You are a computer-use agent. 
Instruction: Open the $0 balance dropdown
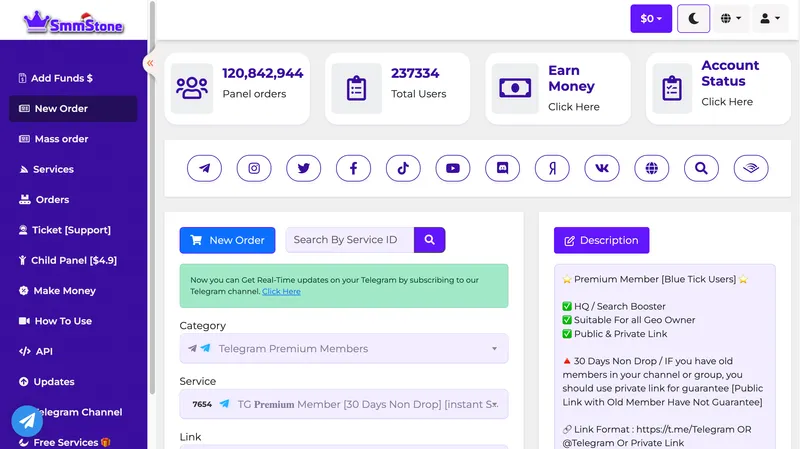(651, 19)
